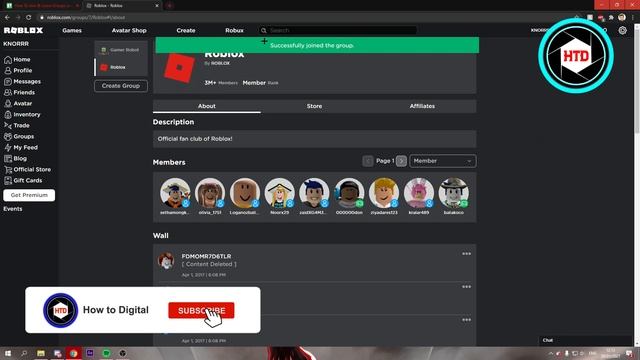Switch to the Store tab
Image resolution: width=640 pixels, height=360 pixels.
tap(314, 106)
